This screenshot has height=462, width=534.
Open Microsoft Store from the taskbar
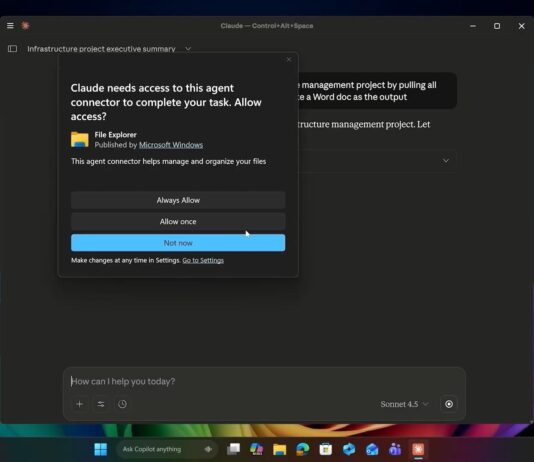coord(326,449)
